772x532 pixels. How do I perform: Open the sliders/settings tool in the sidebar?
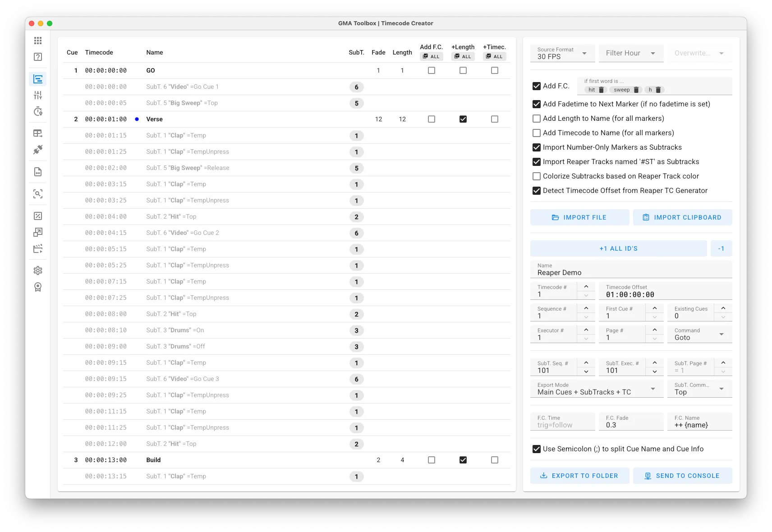pyautogui.click(x=38, y=95)
